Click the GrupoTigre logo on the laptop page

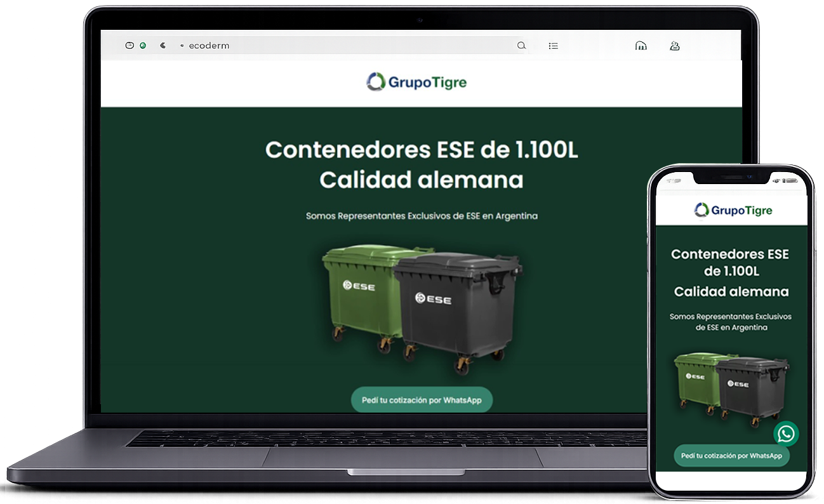(x=416, y=82)
